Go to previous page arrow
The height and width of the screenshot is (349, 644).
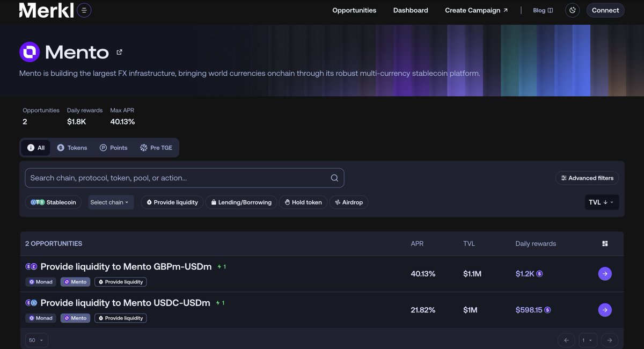tap(566, 340)
